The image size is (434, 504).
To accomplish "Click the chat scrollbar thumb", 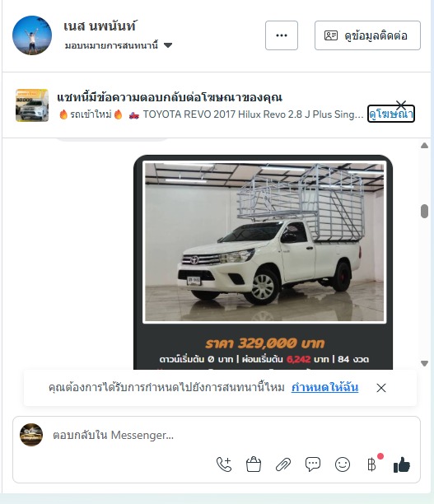I will (x=424, y=211).
